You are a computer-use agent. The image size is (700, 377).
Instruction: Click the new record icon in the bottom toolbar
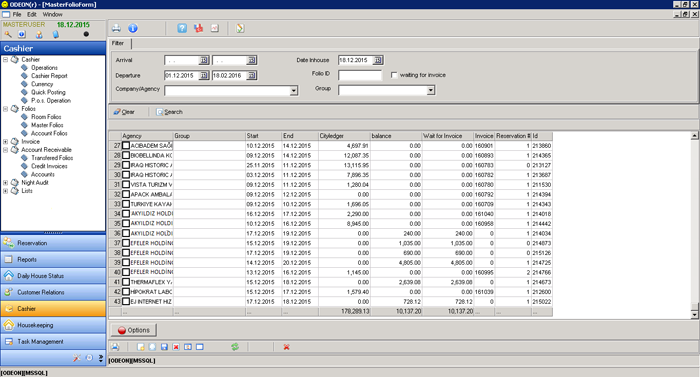pos(141,347)
